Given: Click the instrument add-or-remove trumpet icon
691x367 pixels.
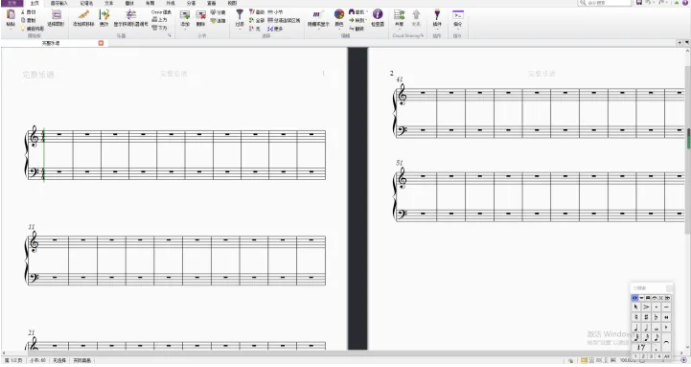Looking at the screenshot, I should point(84,15).
